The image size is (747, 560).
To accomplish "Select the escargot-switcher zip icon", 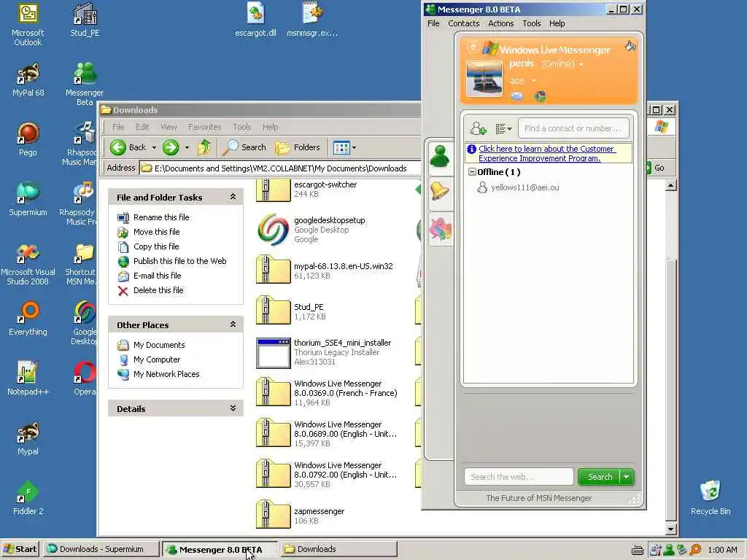I will pos(273,190).
